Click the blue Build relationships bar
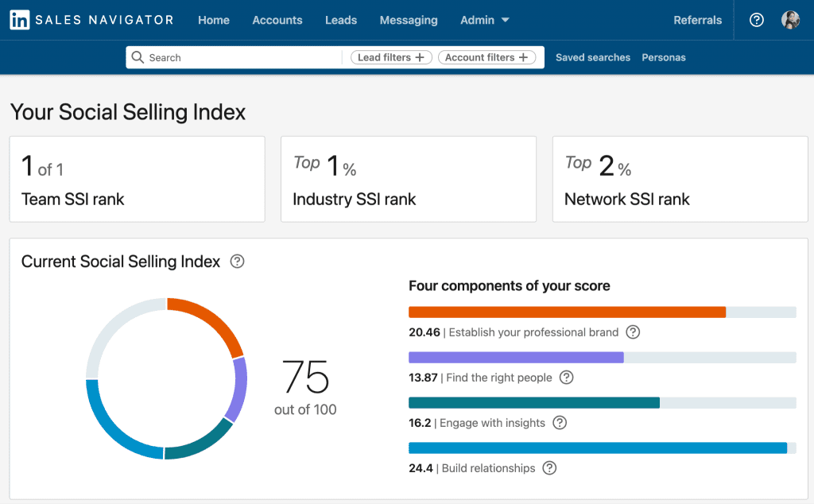This screenshot has height=504, width=814. (x=598, y=448)
